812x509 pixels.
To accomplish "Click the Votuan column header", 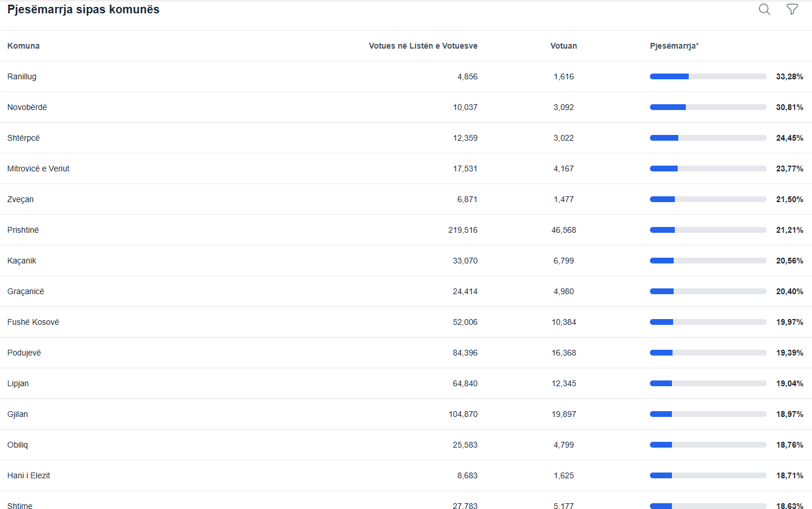I will pyautogui.click(x=563, y=46).
